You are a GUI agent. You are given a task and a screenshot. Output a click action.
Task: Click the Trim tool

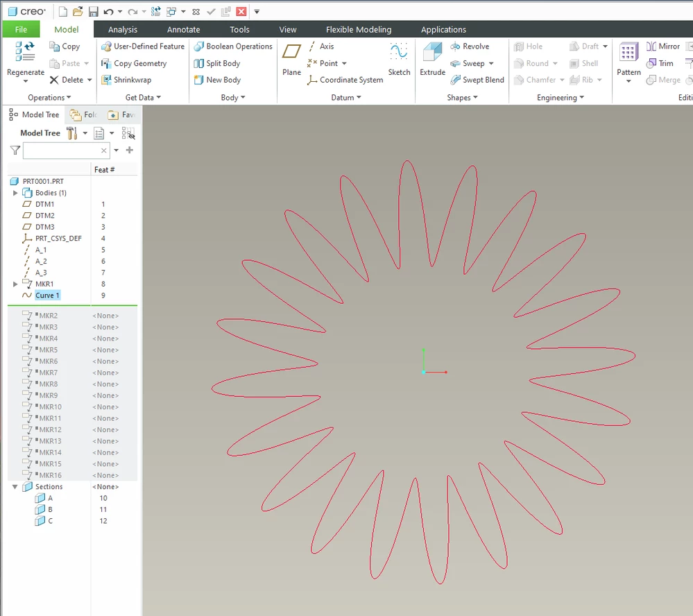coord(660,64)
